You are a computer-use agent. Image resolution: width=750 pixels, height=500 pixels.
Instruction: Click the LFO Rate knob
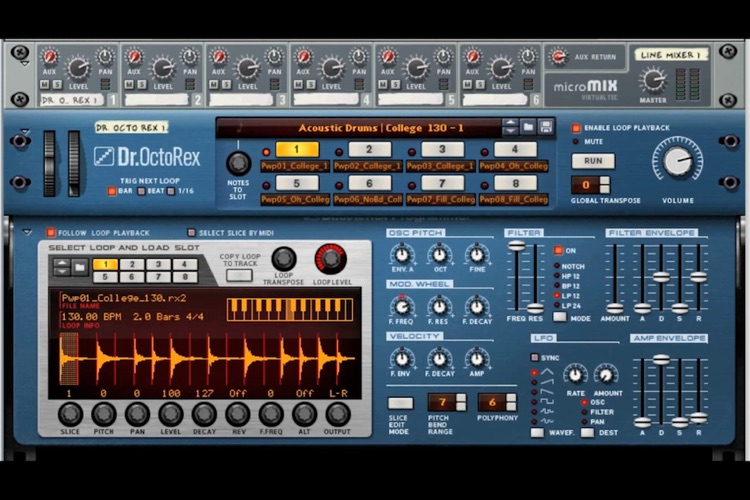[575, 375]
